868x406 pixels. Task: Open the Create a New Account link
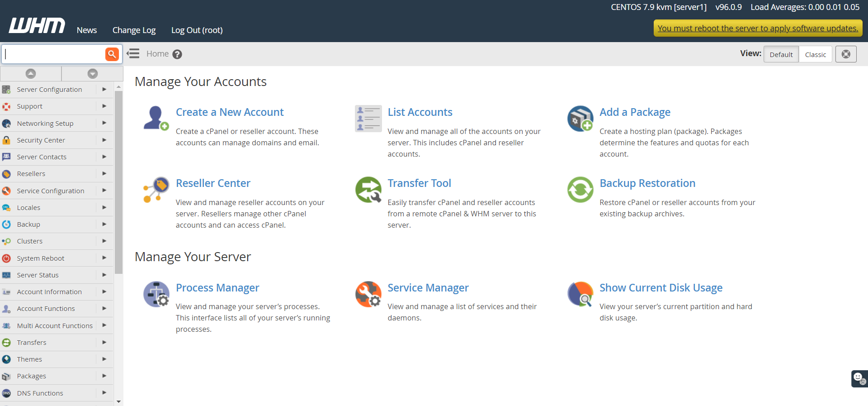click(229, 112)
